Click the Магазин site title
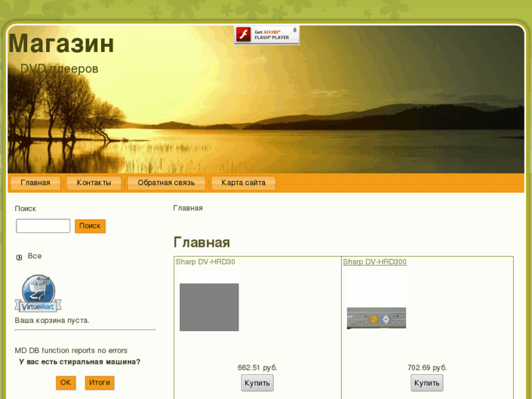 61,43
